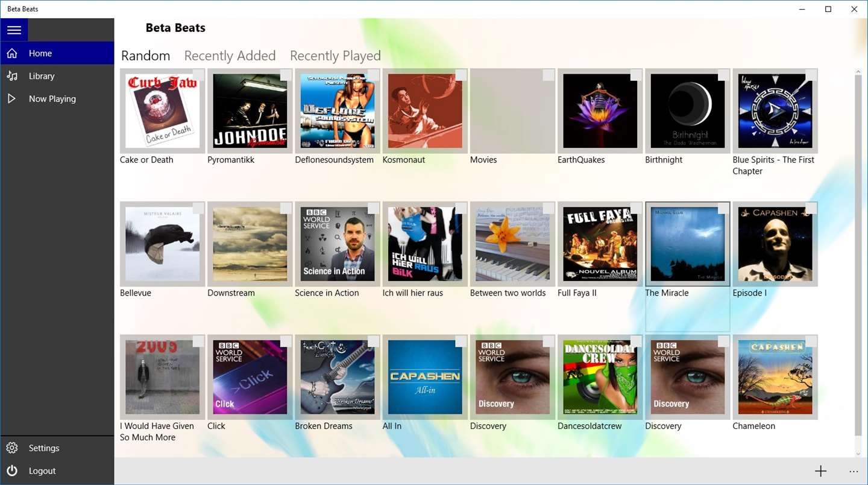
Task: Tick the Bellevue selection checkbox
Action: 198,208
